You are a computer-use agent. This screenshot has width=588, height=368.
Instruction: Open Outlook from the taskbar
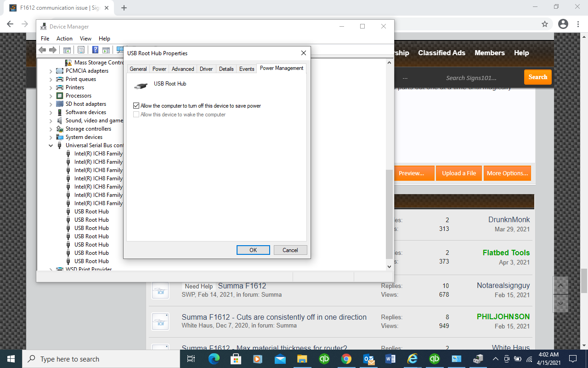tap(368, 359)
